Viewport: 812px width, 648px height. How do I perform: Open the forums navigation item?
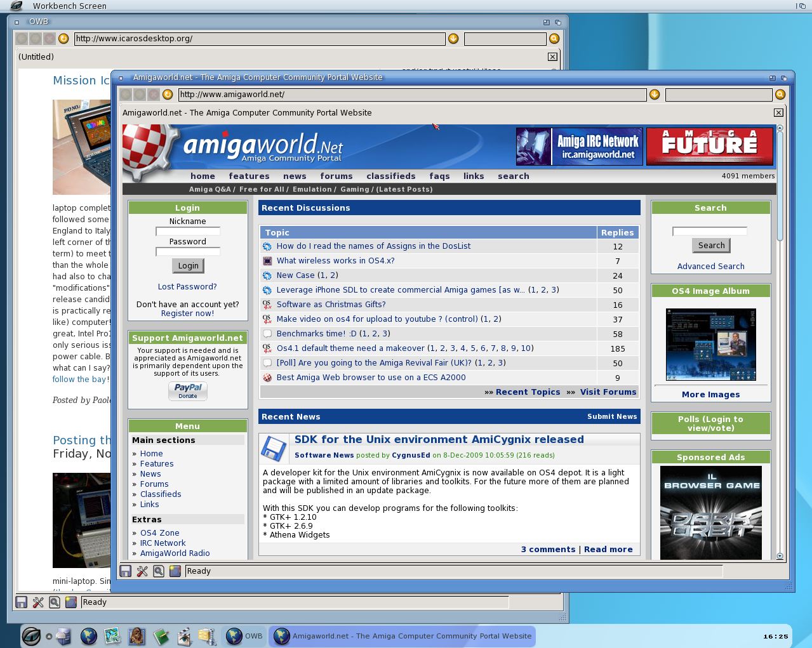[336, 176]
